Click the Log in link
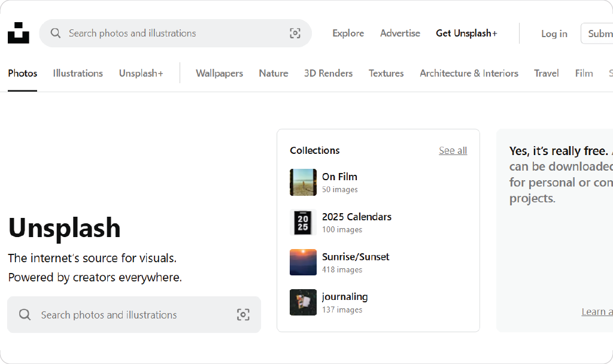 (x=554, y=34)
